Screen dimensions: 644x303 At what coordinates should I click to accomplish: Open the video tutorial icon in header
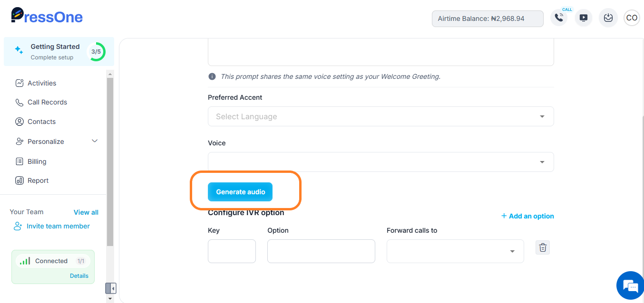pyautogui.click(x=583, y=18)
